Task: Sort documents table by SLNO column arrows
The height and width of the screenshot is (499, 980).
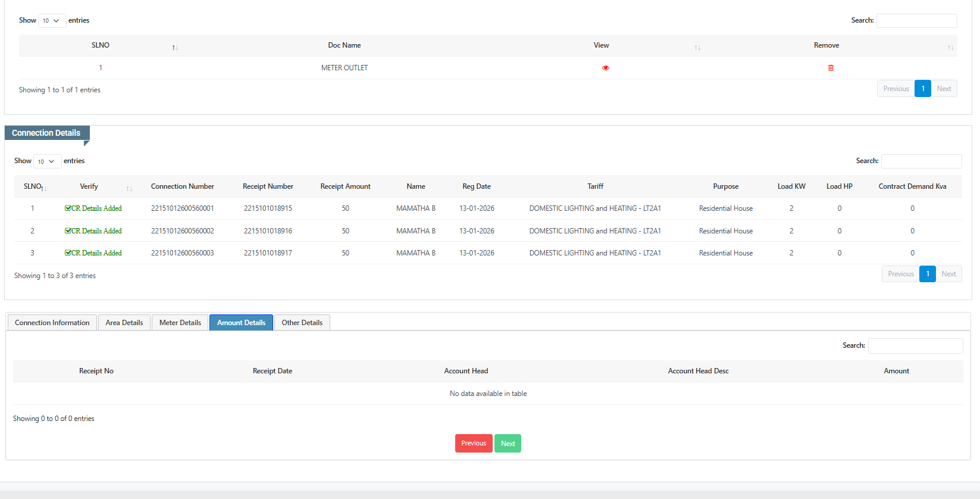Action: click(175, 47)
